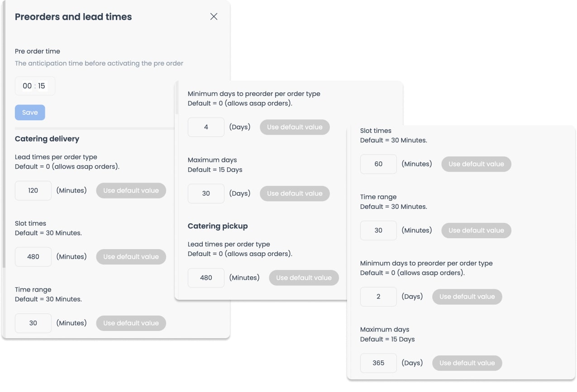Edit slot times field showing 60 minutes

378,164
